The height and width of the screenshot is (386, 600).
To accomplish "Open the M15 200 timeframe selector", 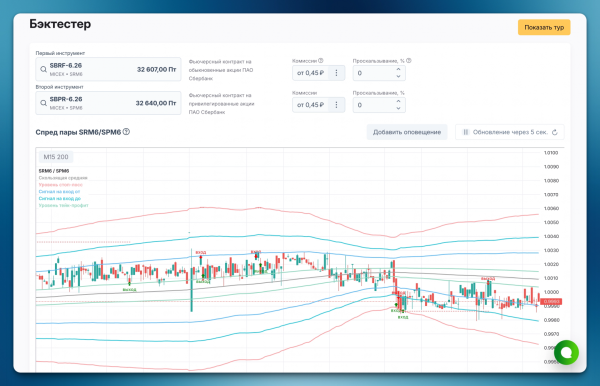I will click(x=56, y=157).
